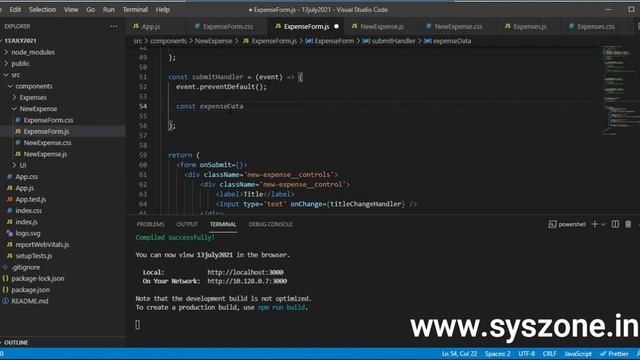Open the Go menu
This screenshot has width=640, height=360.
click(x=90, y=9)
